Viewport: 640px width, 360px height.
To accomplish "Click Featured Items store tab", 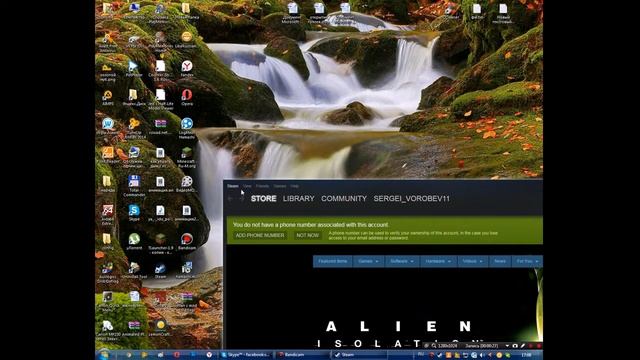I will (333, 261).
